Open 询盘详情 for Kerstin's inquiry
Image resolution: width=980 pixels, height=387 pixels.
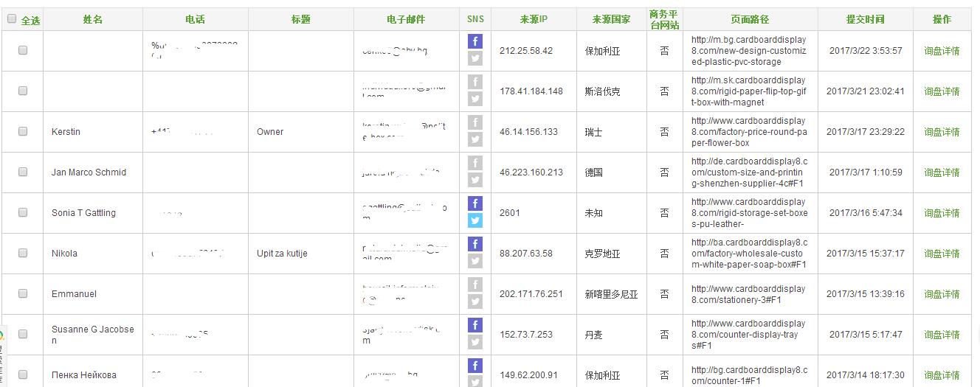(x=942, y=132)
